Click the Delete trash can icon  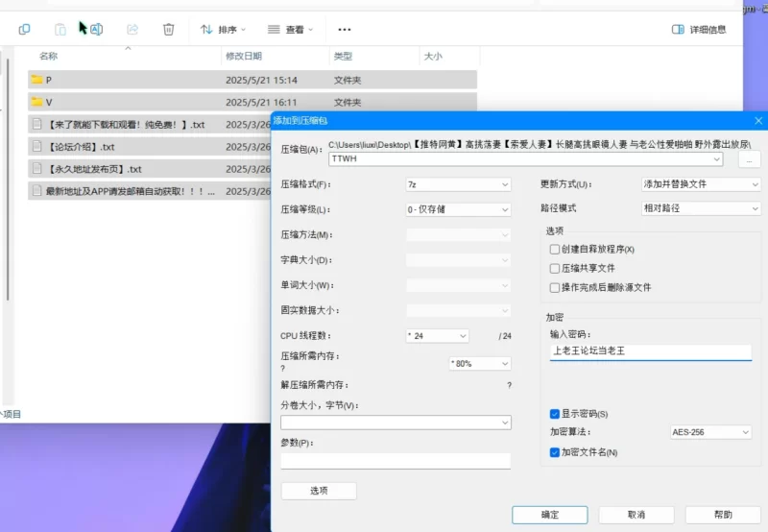[169, 30]
